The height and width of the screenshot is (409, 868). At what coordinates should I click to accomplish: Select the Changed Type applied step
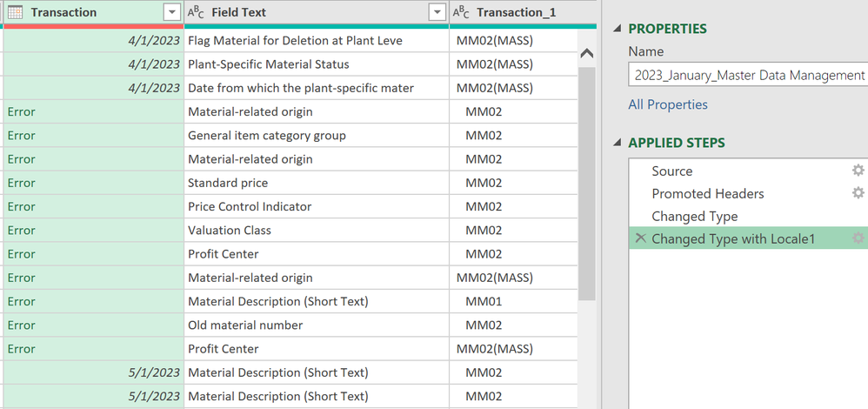[694, 216]
